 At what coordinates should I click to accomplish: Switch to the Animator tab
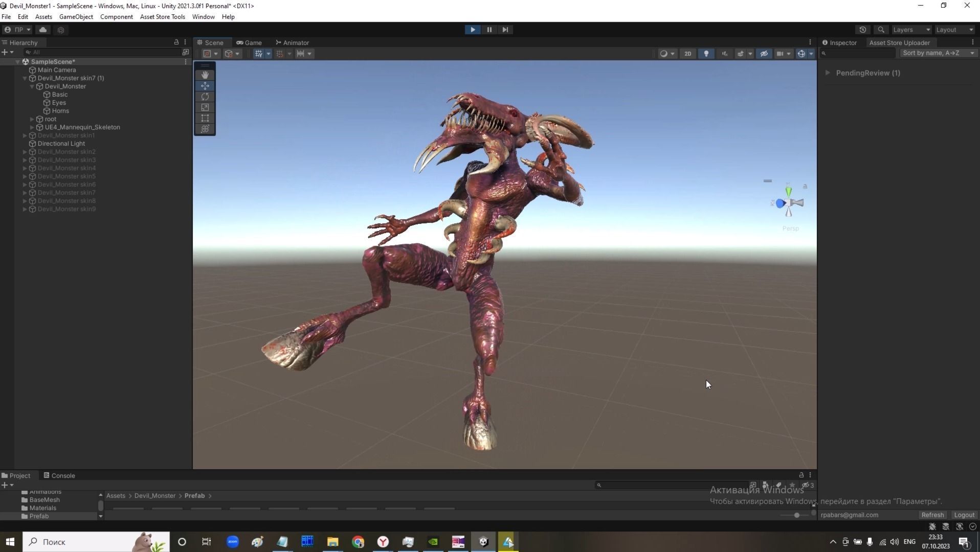click(x=292, y=42)
